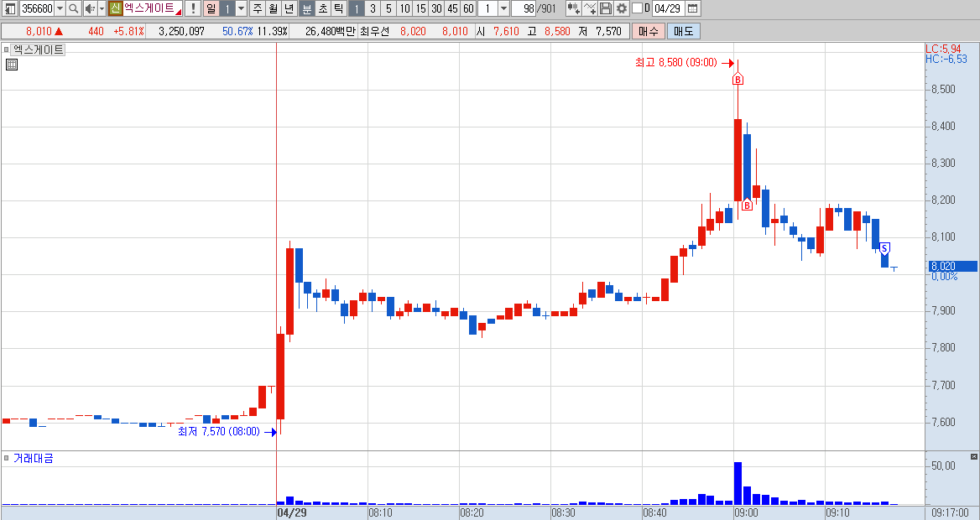Image resolution: width=980 pixels, height=520 pixels.
Task: Switch to the 주 weekly chart tab
Action: 258,8
